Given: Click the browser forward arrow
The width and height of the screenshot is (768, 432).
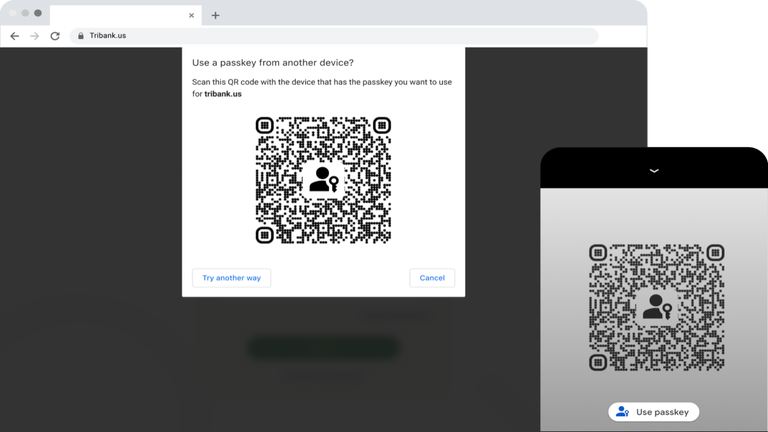Looking at the screenshot, I should click(x=34, y=36).
